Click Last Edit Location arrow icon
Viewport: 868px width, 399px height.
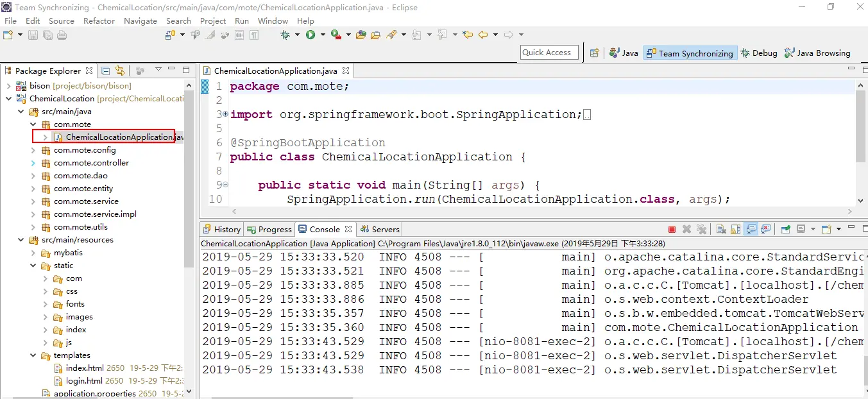(467, 35)
